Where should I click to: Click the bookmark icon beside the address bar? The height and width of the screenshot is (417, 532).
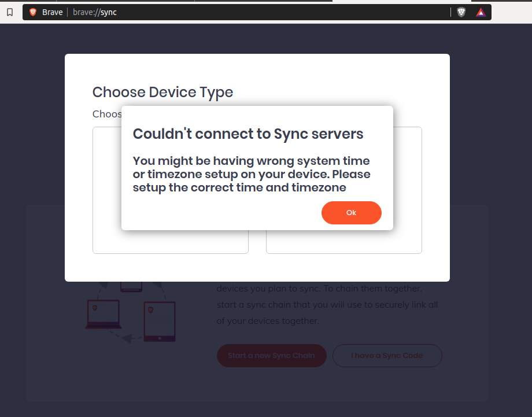(10, 12)
